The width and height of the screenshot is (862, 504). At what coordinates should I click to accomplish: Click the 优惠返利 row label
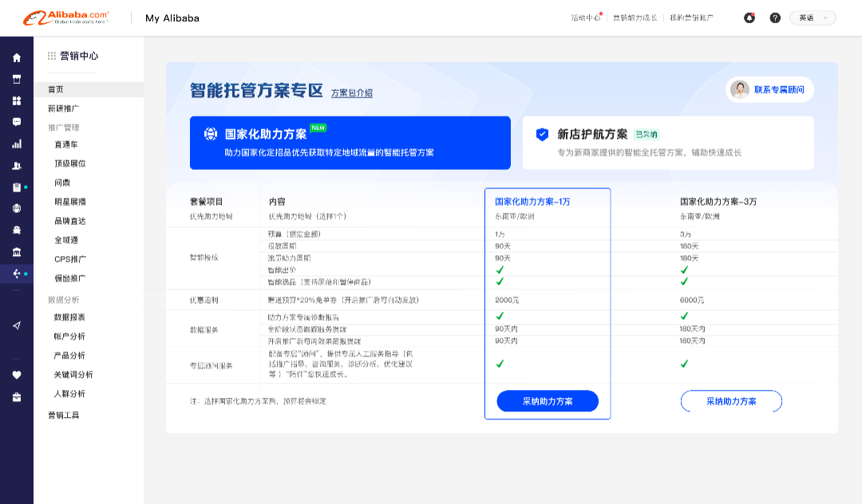pos(204,301)
